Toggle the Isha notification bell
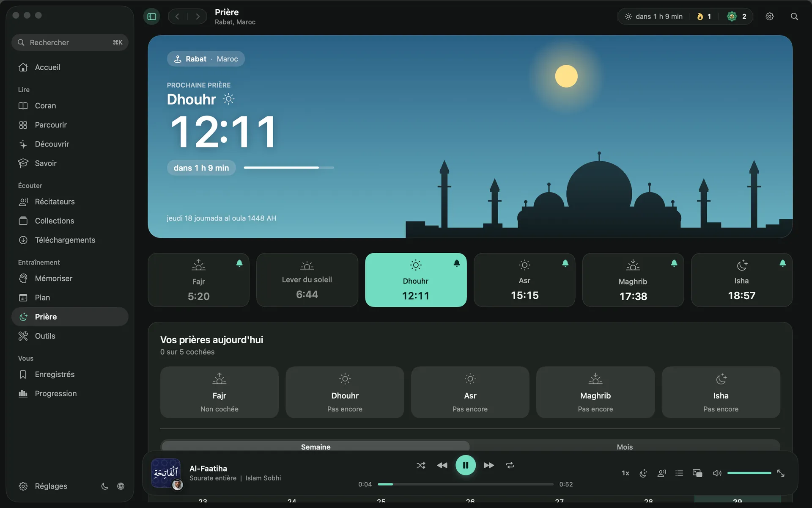This screenshot has height=508, width=812. click(783, 263)
